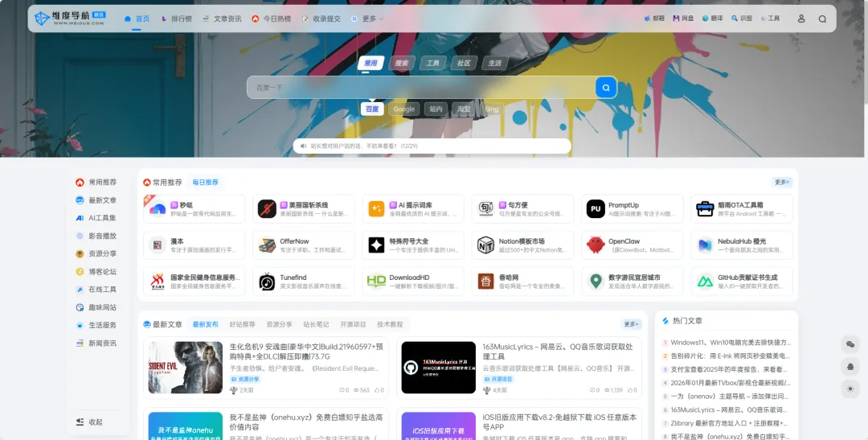
Task: Open the 烟雨OTA工具箱 toolbox icon
Action: pyautogui.click(x=706, y=209)
